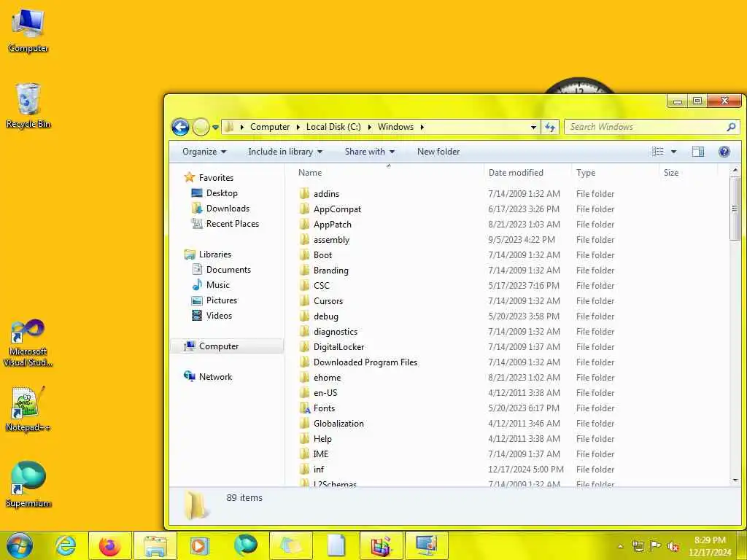The image size is (747, 560).
Task: Select Computer in the navigation pane
Action: 227,346
